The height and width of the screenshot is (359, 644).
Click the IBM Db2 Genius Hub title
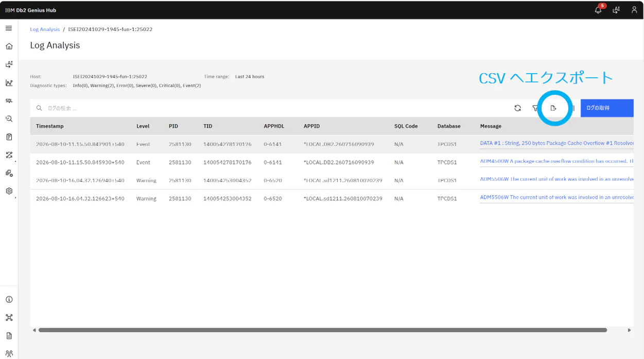tap(31, 10)
